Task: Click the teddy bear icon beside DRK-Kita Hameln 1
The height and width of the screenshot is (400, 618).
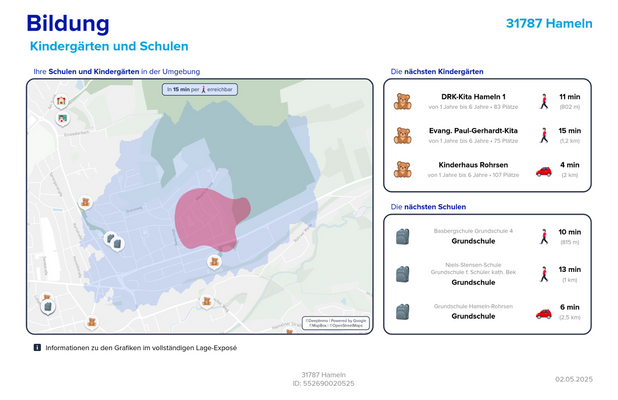Action: [x=403, y=101]
